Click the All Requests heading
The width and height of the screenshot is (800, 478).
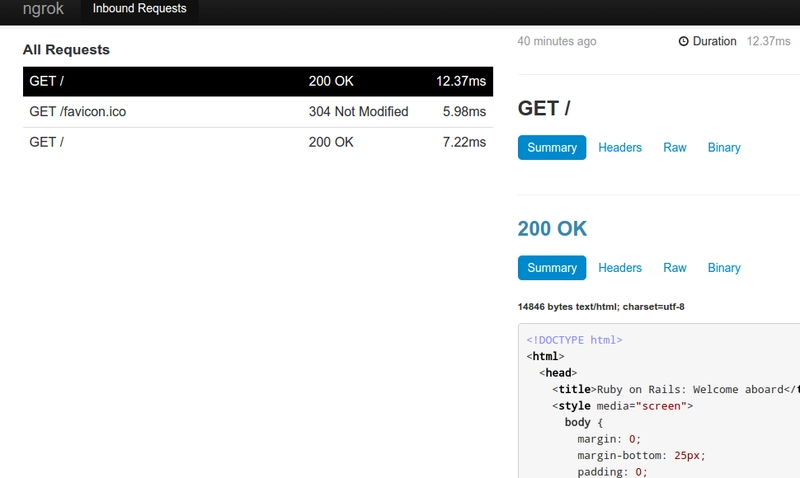[x=66, y=49]
